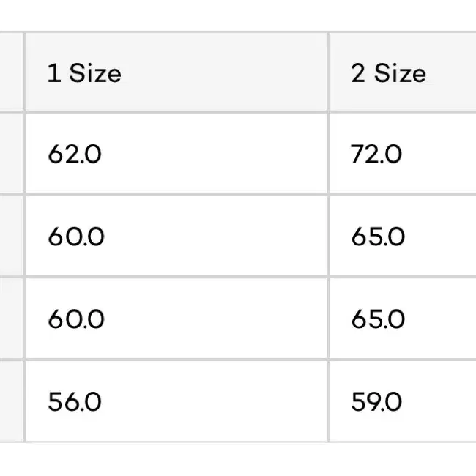Select the gray row label beside 62.0
This screenshot has width=476, height=476.
[x=12, y=154]
